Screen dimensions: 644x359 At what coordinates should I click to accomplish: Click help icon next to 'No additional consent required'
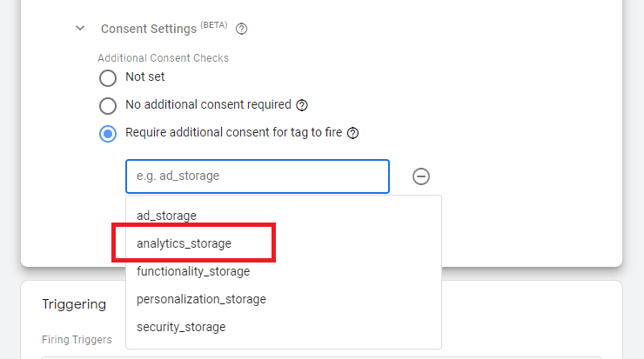click(x=302, y=105)
